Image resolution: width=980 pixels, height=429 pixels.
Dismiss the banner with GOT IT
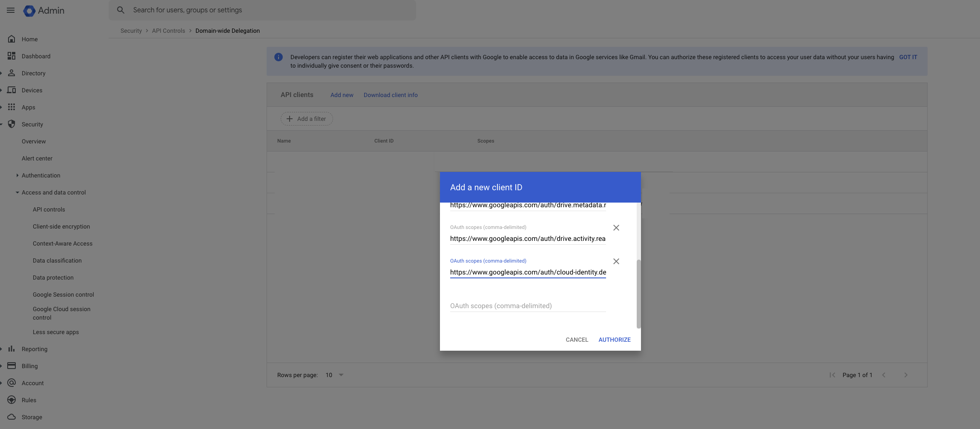908,57
